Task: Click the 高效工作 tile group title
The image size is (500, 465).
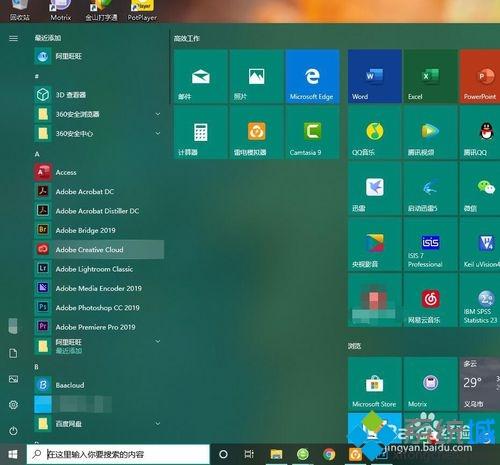Action: click(x=187, y=38)
